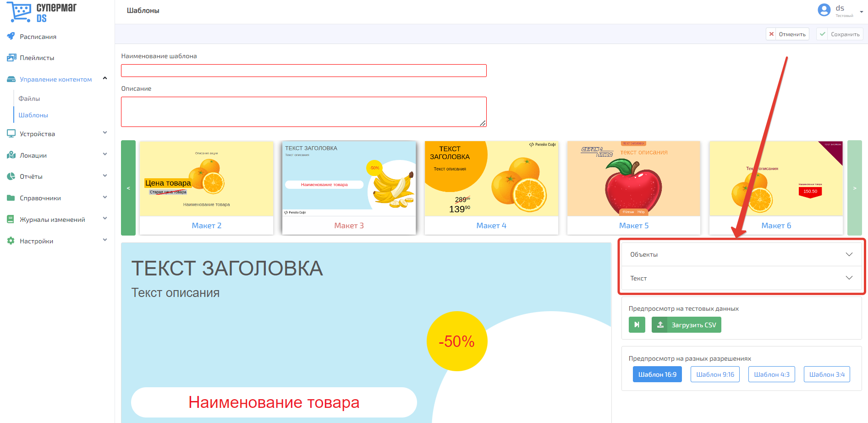Click the Наименование шаблона input field
The width and height of the screenshot is (868, 423).
[303, 71]
